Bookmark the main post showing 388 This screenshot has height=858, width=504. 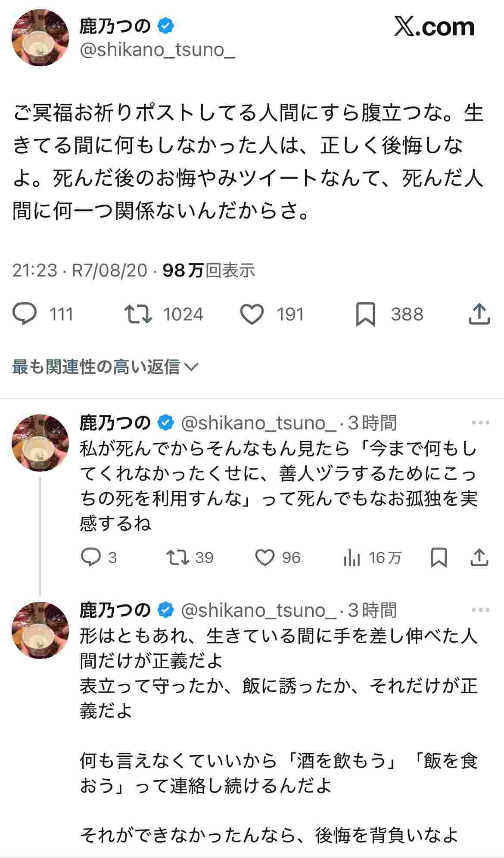[365, 314]
